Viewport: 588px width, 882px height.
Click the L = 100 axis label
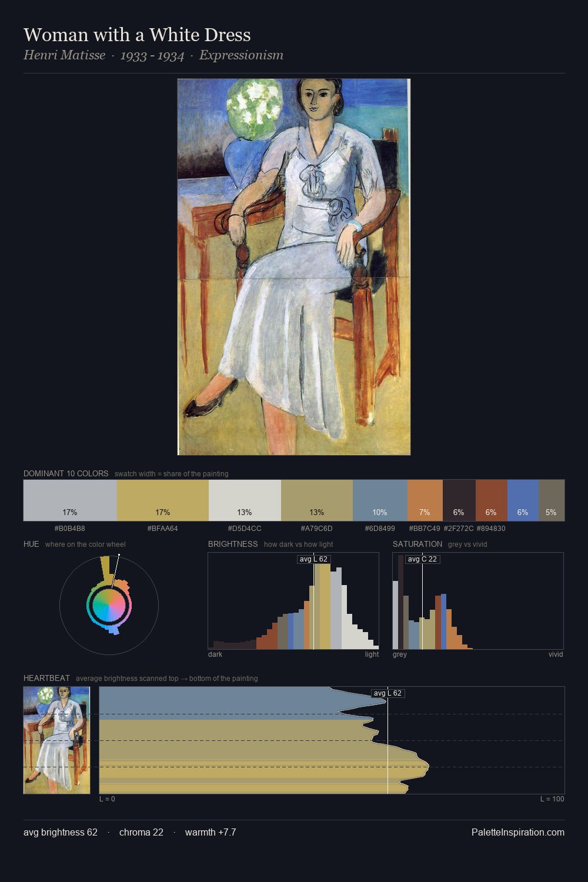point(552,799)
